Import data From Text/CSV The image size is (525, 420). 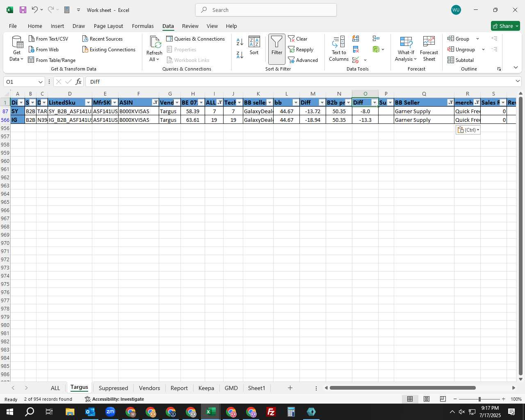(48, 39)
